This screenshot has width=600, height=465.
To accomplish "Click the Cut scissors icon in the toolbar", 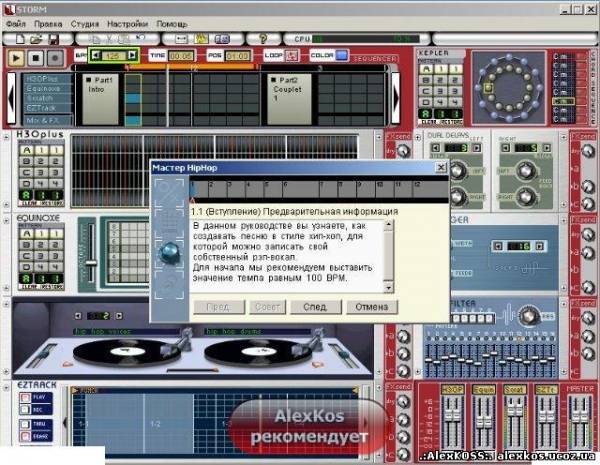I will pos(109,39).
